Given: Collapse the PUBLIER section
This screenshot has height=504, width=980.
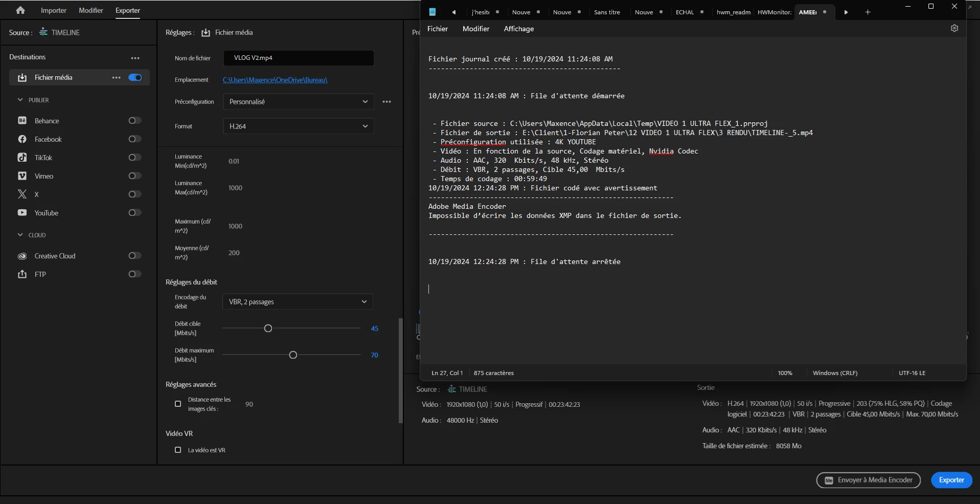Looking at the screenshot, I should [20, 100].
